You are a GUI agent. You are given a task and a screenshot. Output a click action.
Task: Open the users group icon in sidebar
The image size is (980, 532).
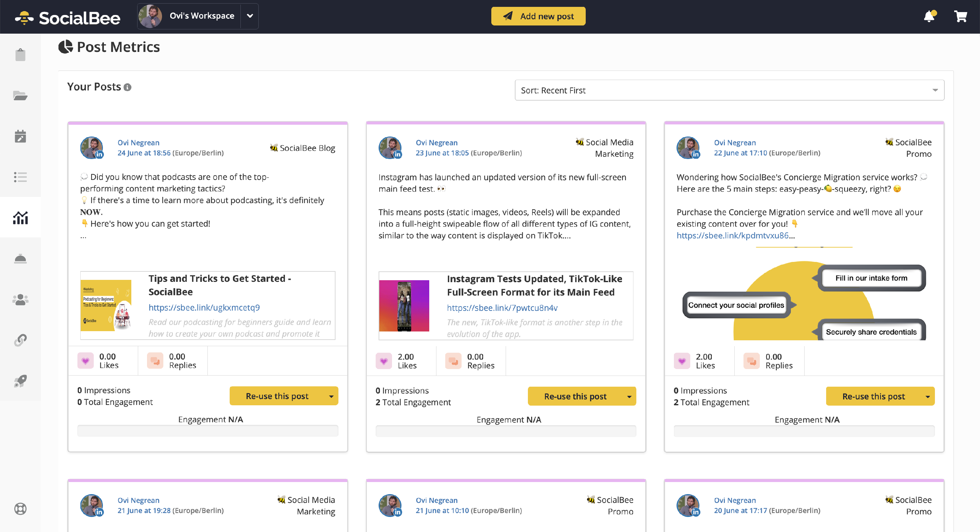coord(20,299)
